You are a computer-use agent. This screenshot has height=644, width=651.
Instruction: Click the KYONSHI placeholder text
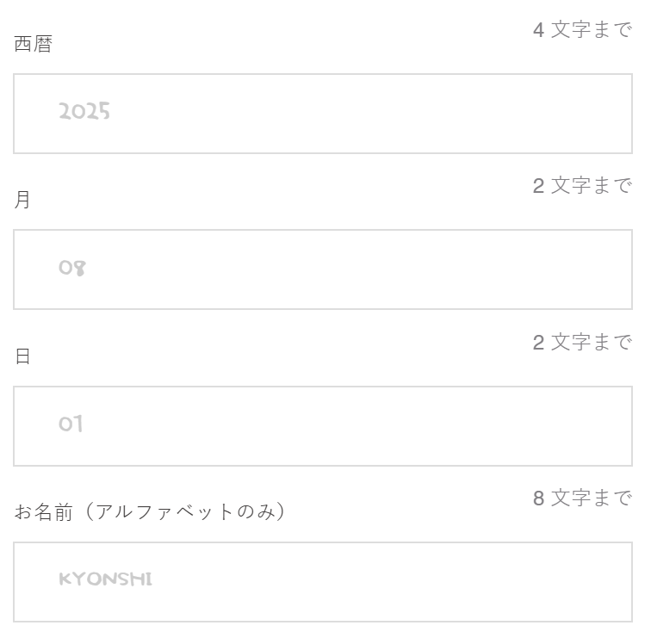click(105, 579)
